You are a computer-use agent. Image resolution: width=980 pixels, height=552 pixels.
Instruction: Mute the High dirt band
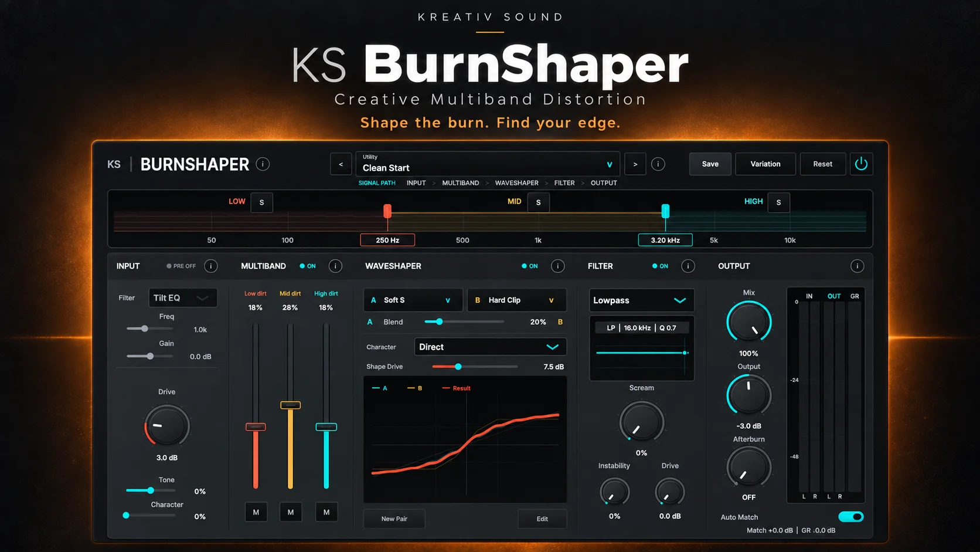pos(326,512)
